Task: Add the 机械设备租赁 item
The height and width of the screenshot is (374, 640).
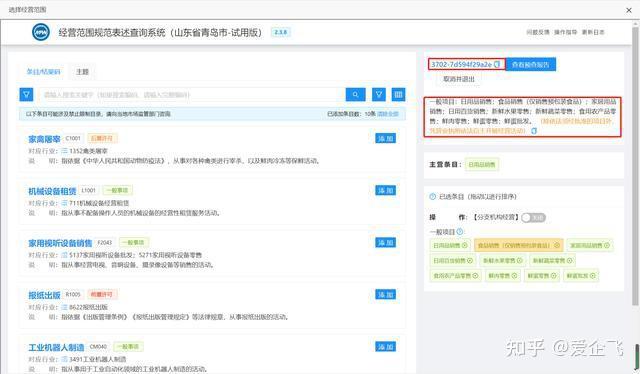Action: tap(385, 190)
